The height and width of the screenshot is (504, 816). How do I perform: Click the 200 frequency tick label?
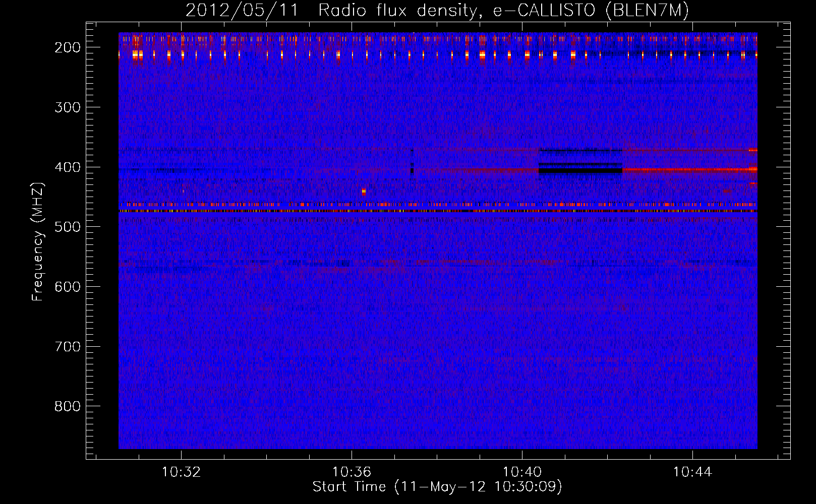tap(68, 47)
